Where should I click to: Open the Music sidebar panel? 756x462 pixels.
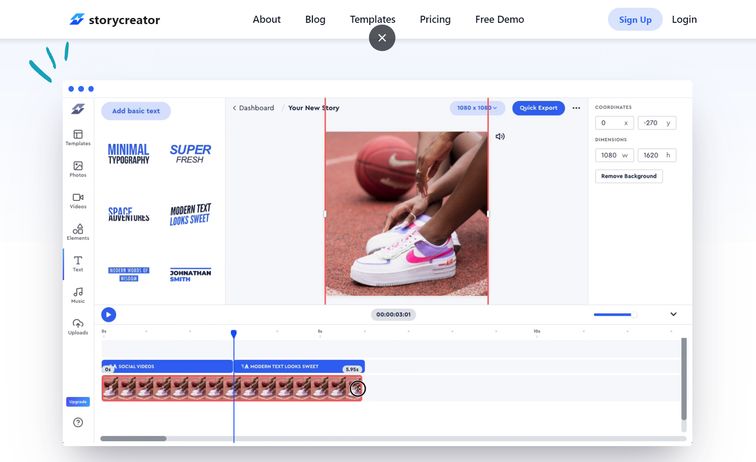click(x=78, y=295)
